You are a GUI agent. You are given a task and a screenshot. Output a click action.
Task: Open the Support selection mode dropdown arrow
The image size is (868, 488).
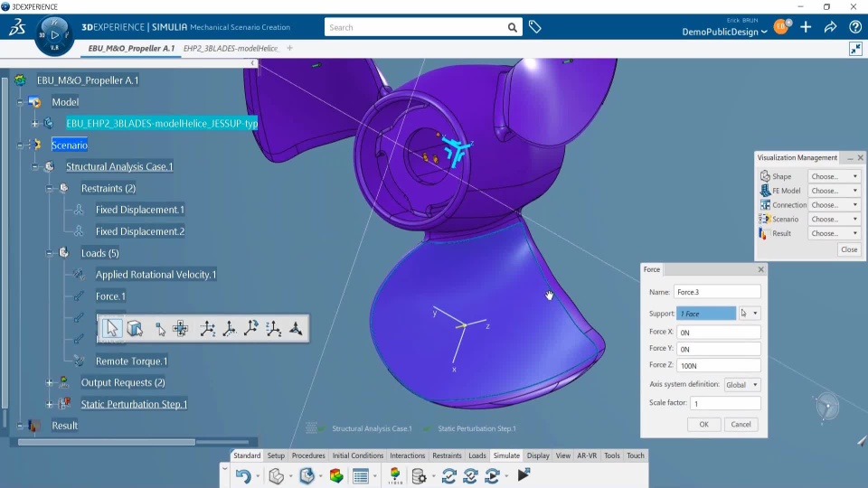click(755, 314)
